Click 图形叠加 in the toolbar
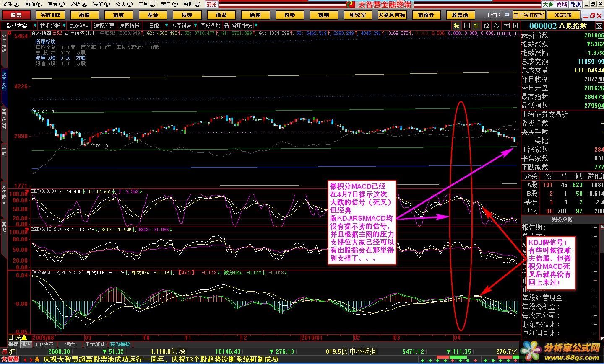This screenshot has width=604, height=364. [211, 26]
